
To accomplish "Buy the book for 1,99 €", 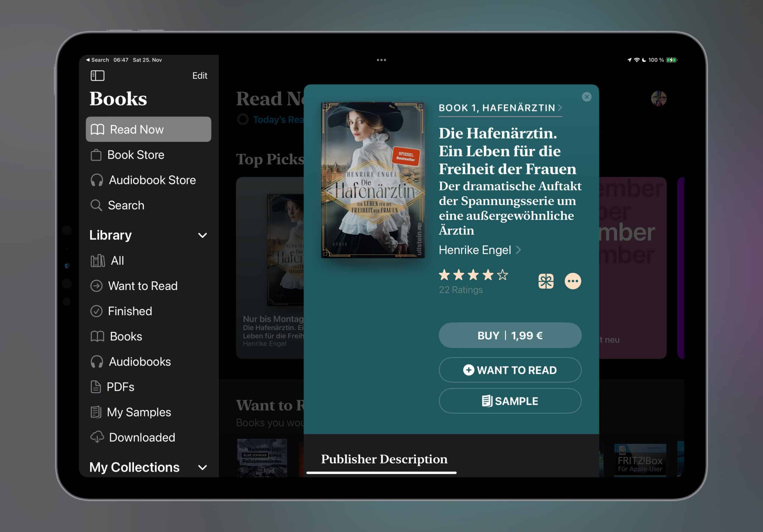I will click(510, 335).
